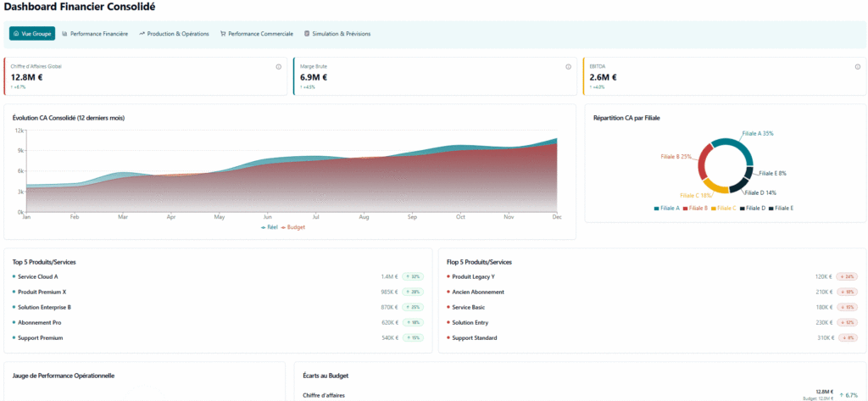Select Support Premium row
The image size is (868, 401).
coord(218,338)
